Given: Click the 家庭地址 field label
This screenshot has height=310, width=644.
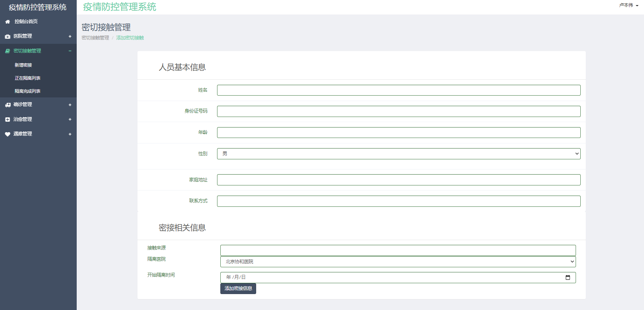Looking at the screenshot, I should (x=198, y=180).
